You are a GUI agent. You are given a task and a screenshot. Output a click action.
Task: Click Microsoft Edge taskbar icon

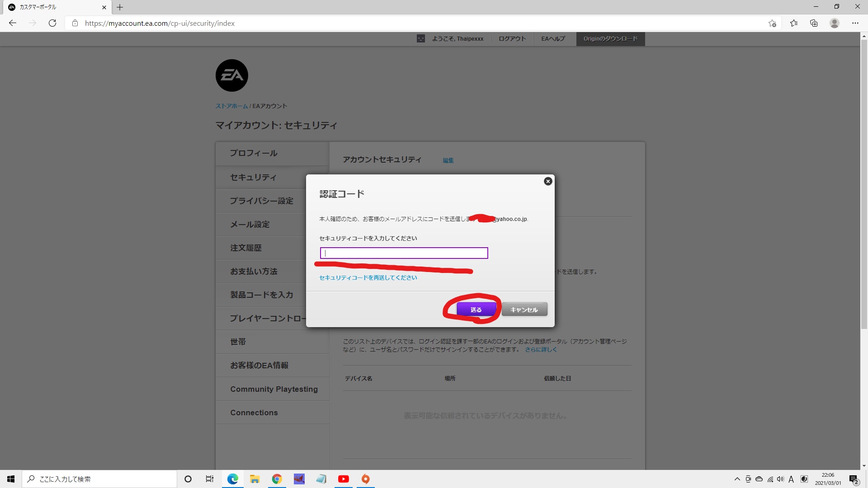click(x=232, y=479)
